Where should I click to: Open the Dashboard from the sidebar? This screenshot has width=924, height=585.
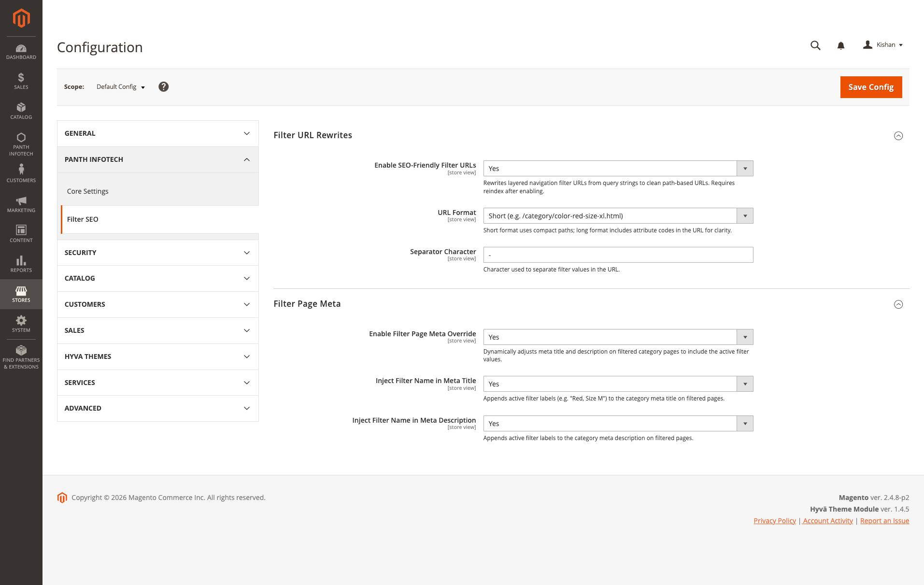pyautogui.click(x=21, y=51)
